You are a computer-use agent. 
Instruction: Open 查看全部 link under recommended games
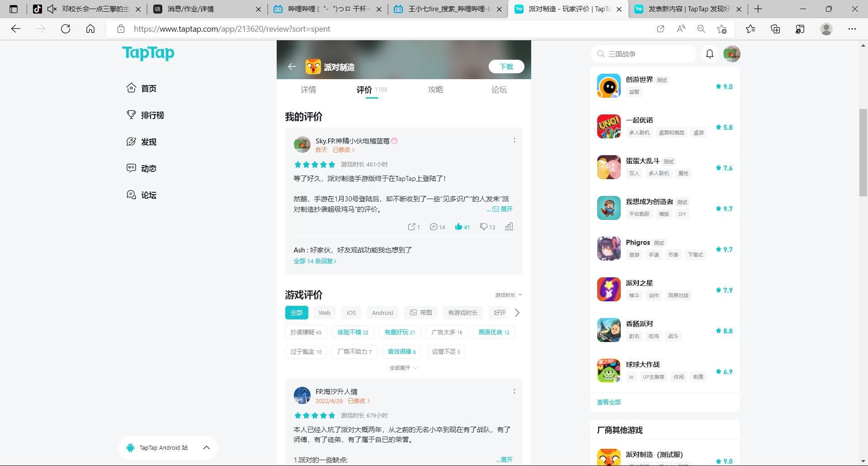click(609, 402)
